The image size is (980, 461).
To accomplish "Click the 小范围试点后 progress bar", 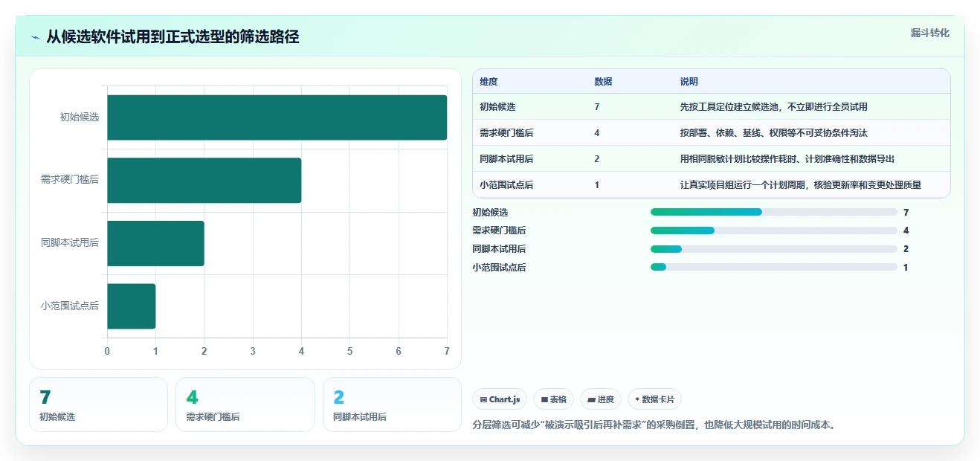I will pyautogui.click(x=774, y=268).
